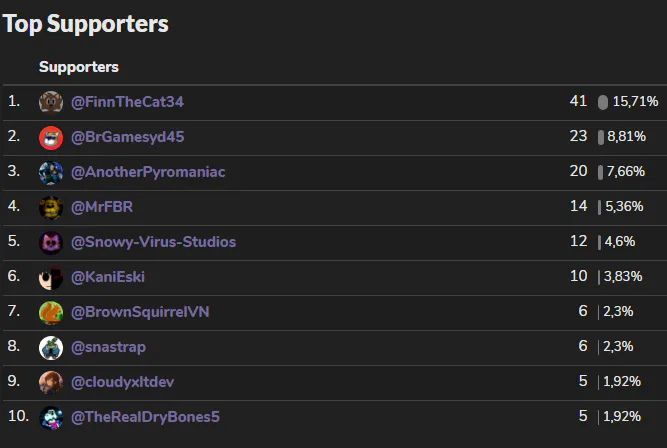Open FinnTheCat34's avatar icon

point(51,103)
